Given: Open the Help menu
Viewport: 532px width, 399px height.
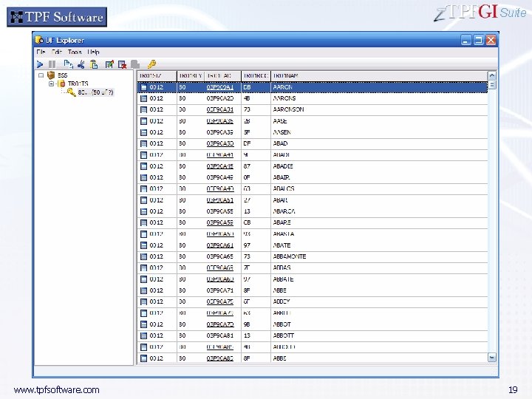Looking at the screenshot, I should [x=93, y=52].
